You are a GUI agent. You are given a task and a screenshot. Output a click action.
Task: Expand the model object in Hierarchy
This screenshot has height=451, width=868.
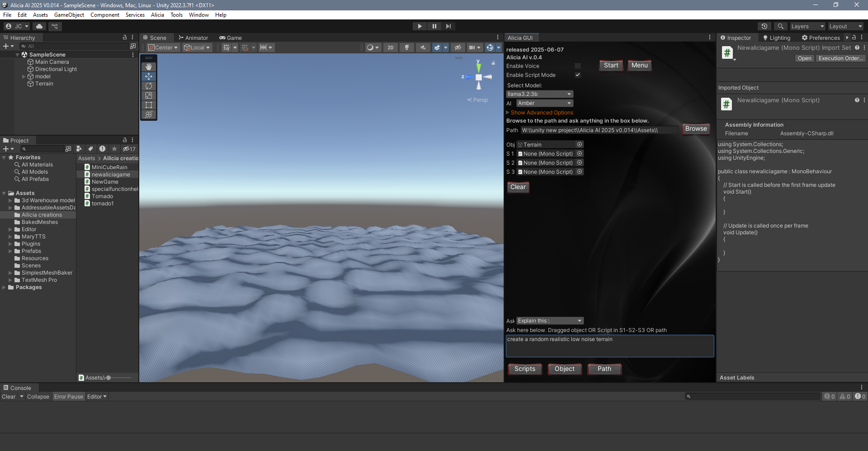click(x=24, y=76)
